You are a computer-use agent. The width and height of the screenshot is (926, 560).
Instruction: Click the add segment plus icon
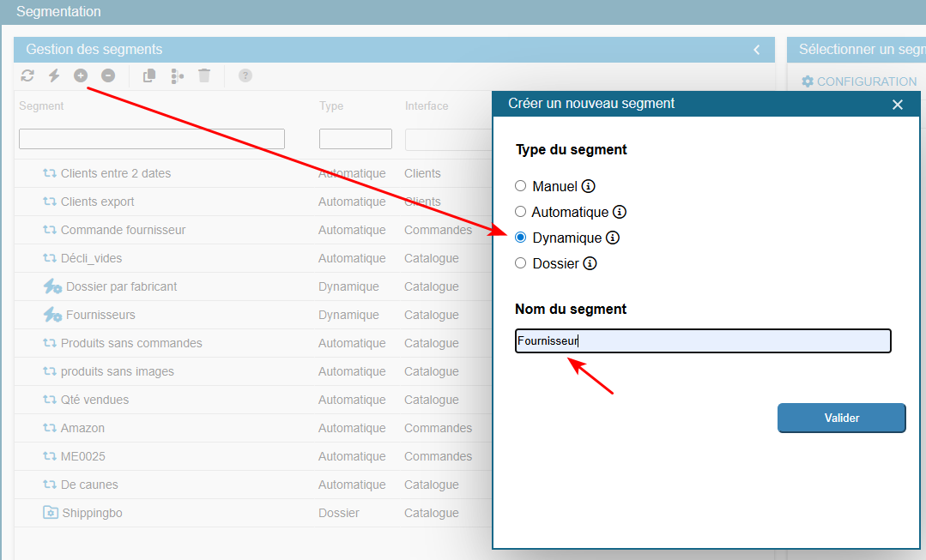[81, 75]
